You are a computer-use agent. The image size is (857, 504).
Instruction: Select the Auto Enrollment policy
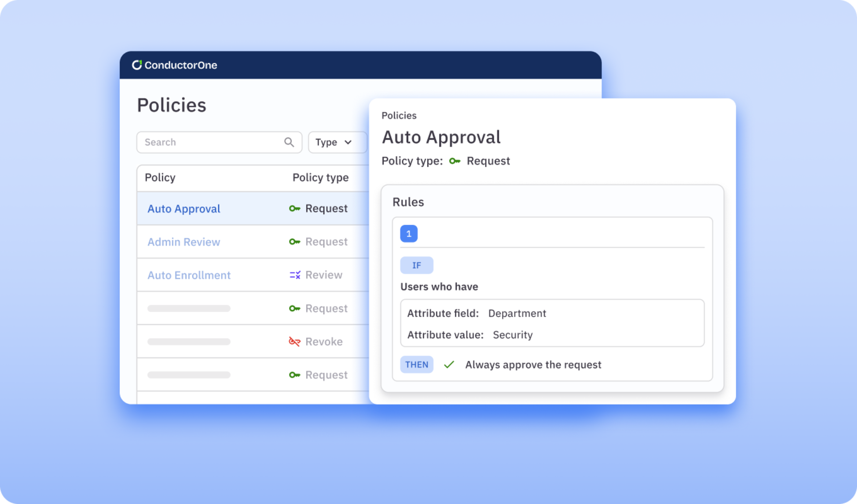click(189, 275)
